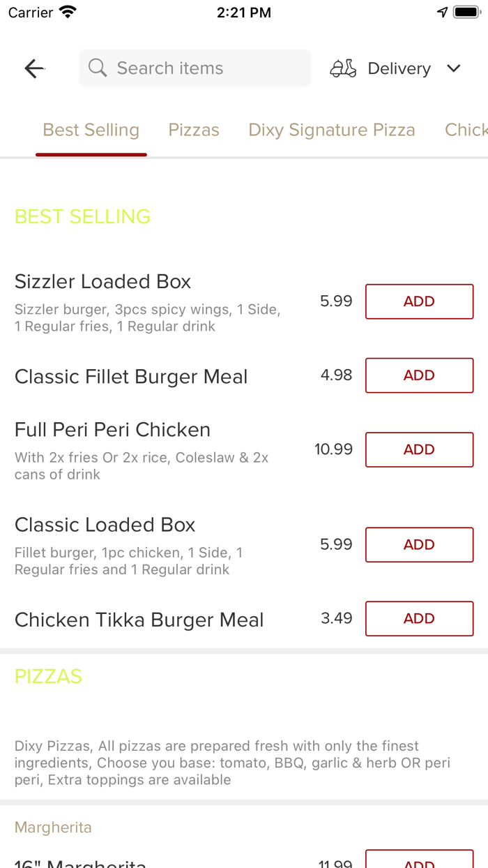Add the Chicken Tikka Burger Meal
488x868 pixels.
(x=419, y=618)
